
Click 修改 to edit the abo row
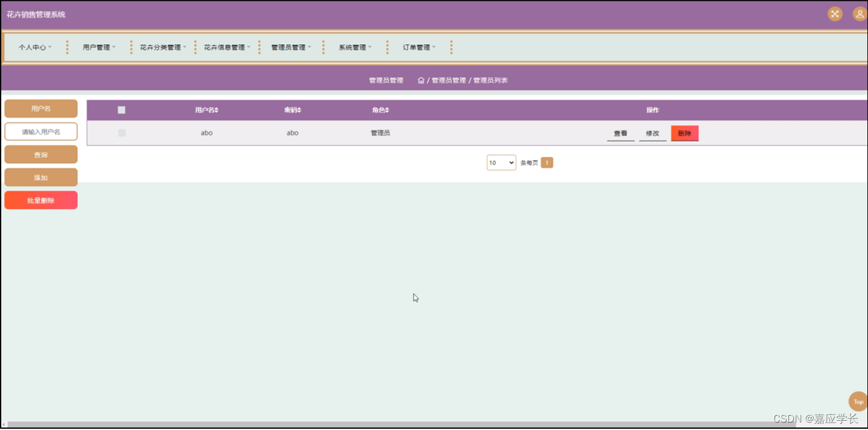[x=652, y=133]
